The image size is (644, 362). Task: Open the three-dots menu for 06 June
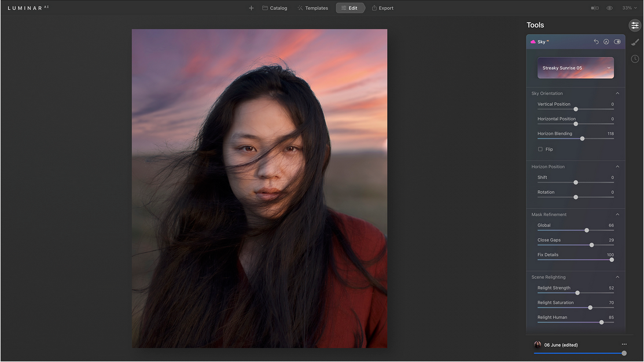[x=624, y=345]
